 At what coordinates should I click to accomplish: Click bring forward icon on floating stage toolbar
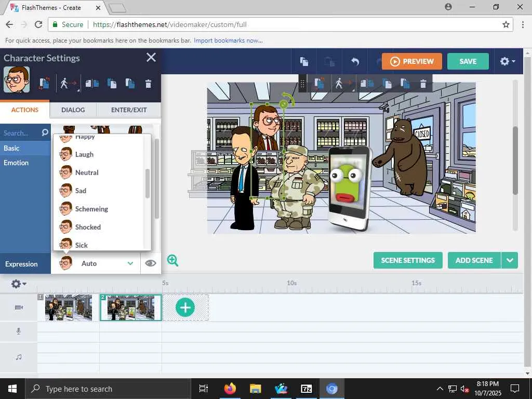[x=387, y=84]
